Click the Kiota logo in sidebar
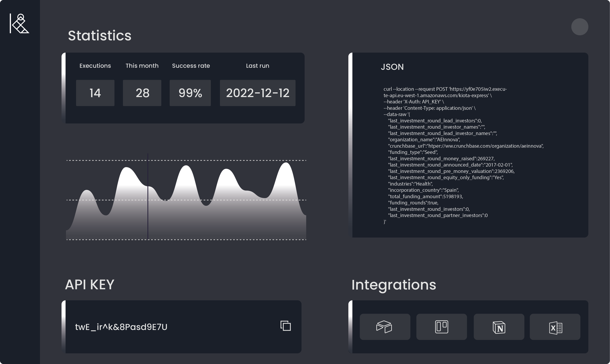 point(19,23)
